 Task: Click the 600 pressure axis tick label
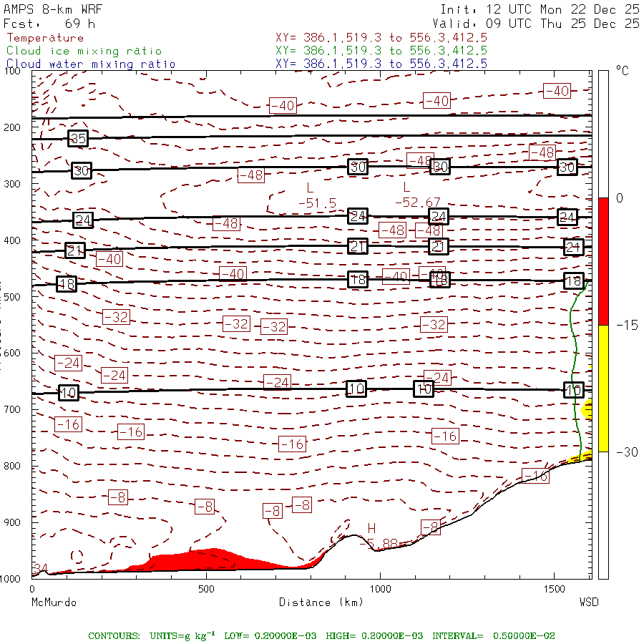click(12, 353)
